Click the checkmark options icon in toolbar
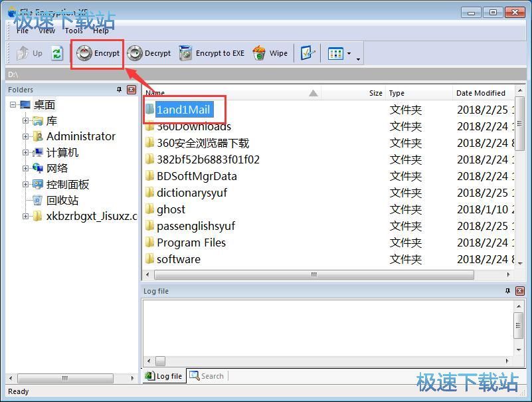Viewport: 532px width, 402px height. (307, 53)
